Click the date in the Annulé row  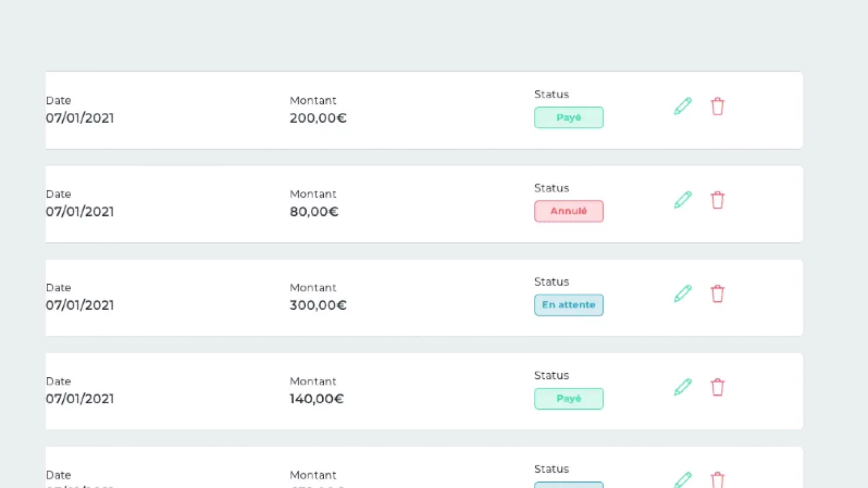pos(80,212)
